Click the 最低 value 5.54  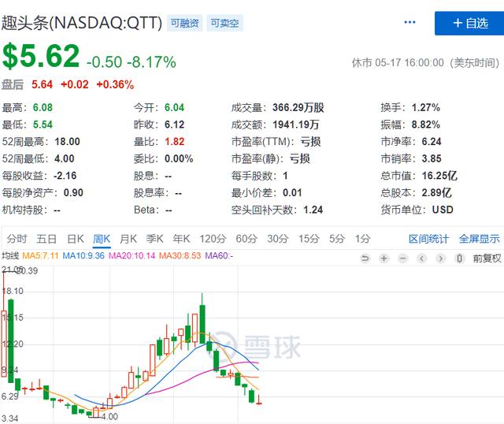pyautogui.click(x=43, y=125)
